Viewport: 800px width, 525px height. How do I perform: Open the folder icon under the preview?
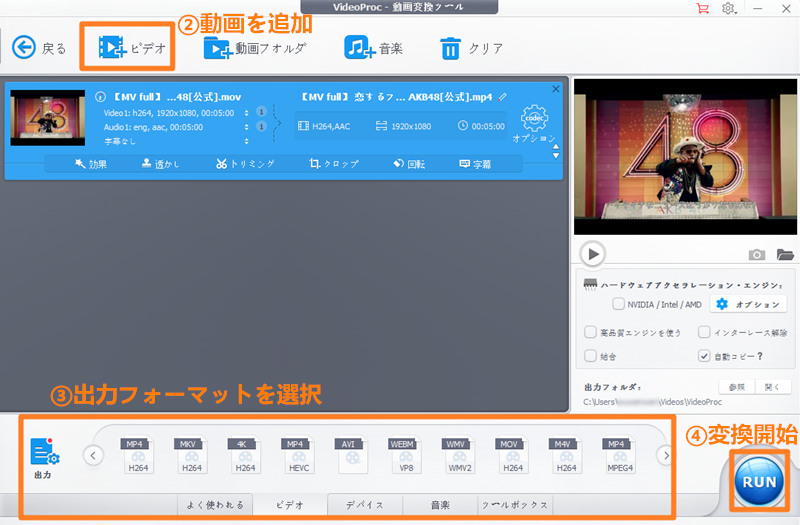pos(785,254)
